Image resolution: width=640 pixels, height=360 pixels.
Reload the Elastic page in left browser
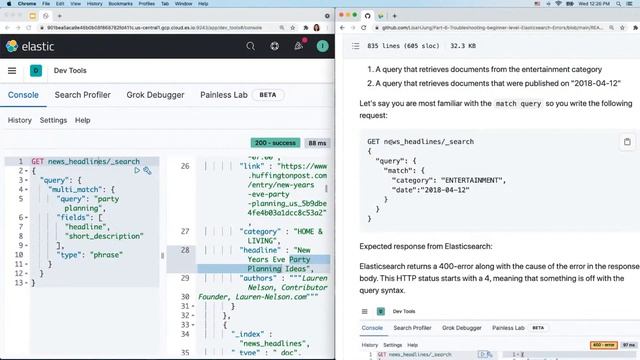click(29, 28)
